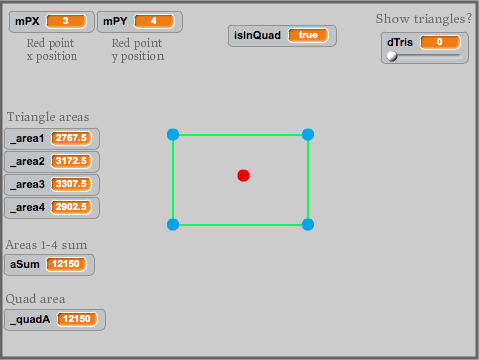This screenshot has height=360, width=480.
Task: Click the mPY variable monitor
Action: coord(140,22)
